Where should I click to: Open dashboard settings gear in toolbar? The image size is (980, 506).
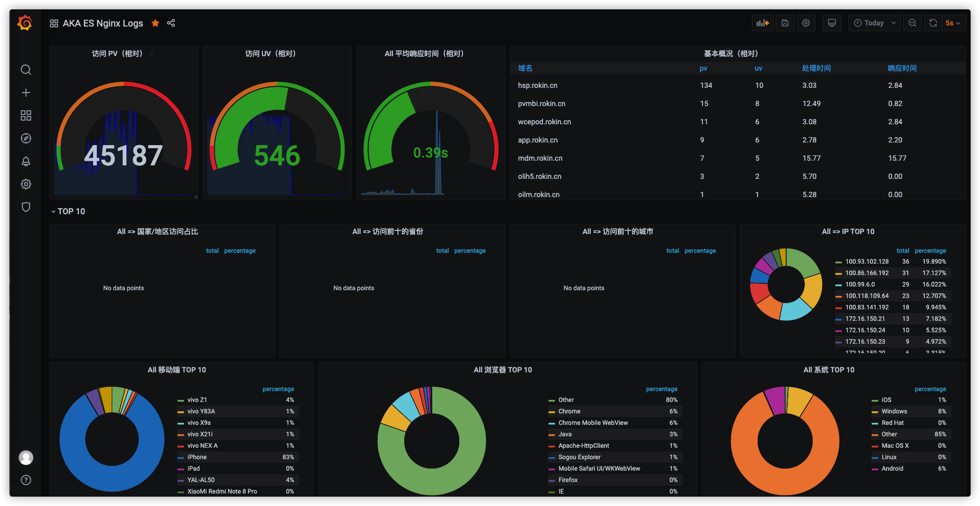[806, 23]
